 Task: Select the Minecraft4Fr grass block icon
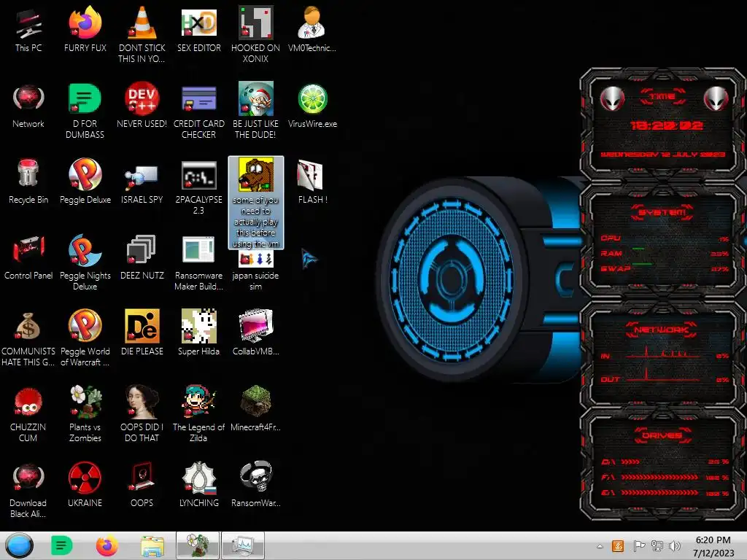(256, 401)
